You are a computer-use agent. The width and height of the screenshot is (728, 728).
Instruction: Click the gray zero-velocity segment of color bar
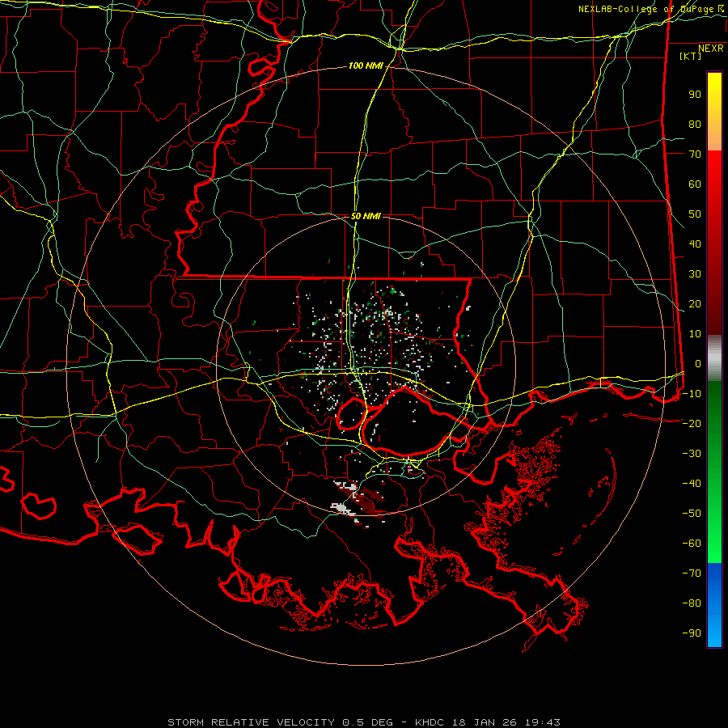coord(714,358)
